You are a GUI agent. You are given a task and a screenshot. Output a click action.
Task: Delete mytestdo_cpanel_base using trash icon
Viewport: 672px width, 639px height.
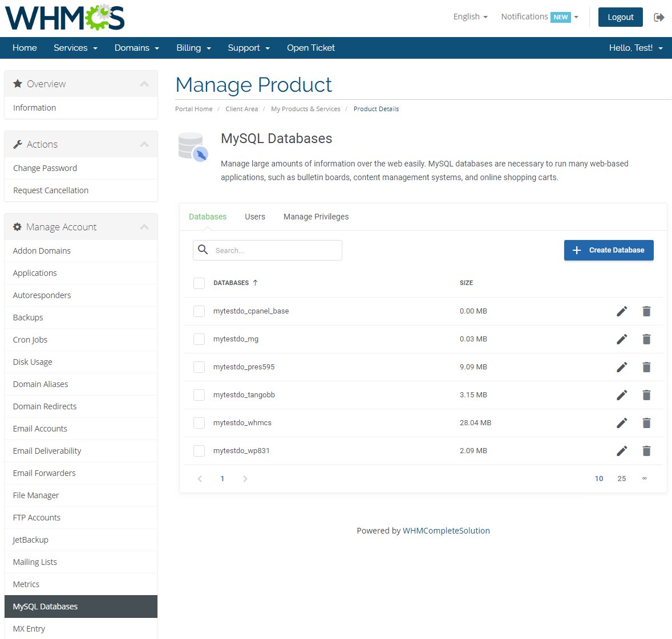pos(646,311)
